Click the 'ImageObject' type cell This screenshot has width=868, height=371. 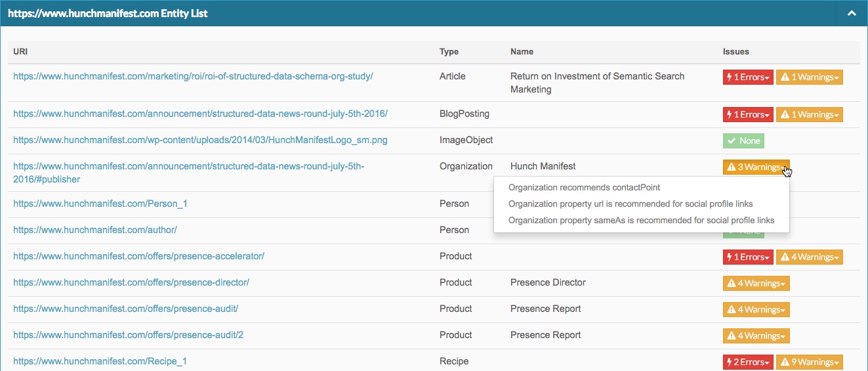click(x=466, y=140)
